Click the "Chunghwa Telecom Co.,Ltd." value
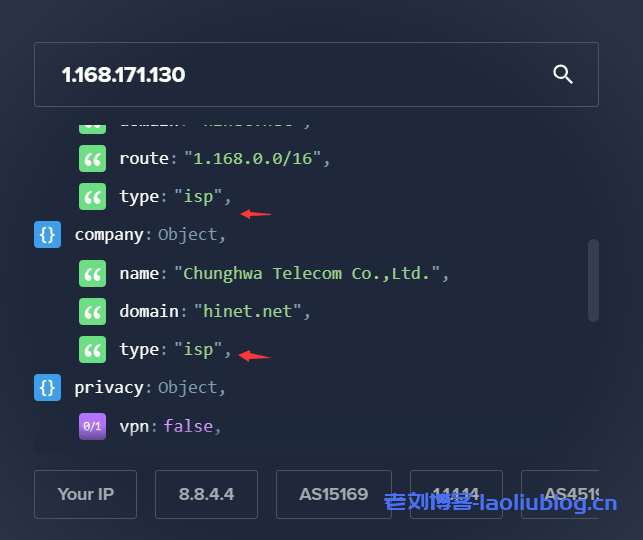Viewport: 643px width, 540px height. (x=308, y=273)
